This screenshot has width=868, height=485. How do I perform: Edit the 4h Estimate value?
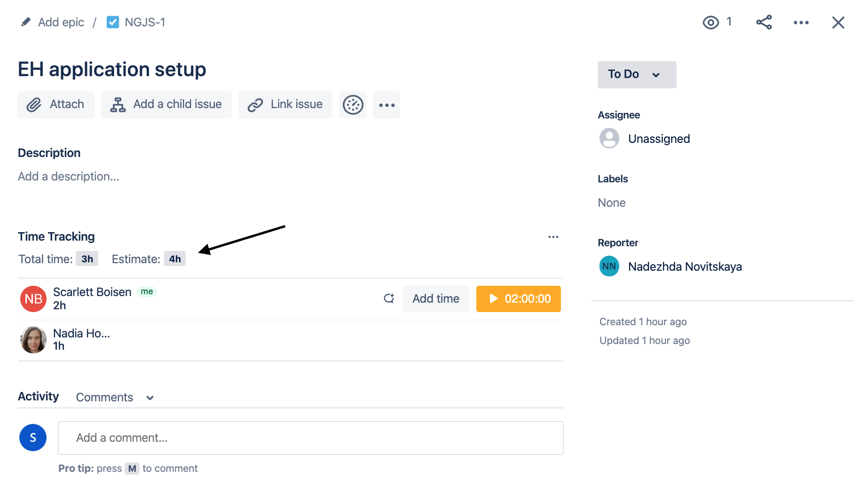pyautogui.click(x=175, y=259)
